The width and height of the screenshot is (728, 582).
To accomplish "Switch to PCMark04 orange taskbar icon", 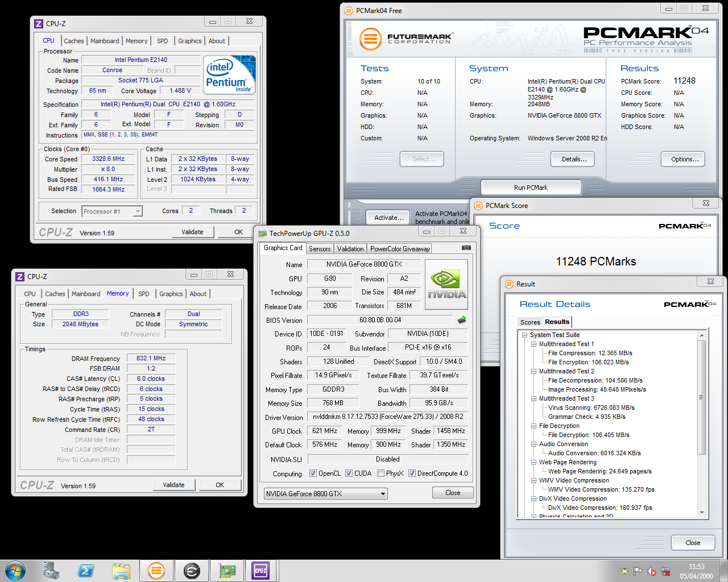I will 156,571.
